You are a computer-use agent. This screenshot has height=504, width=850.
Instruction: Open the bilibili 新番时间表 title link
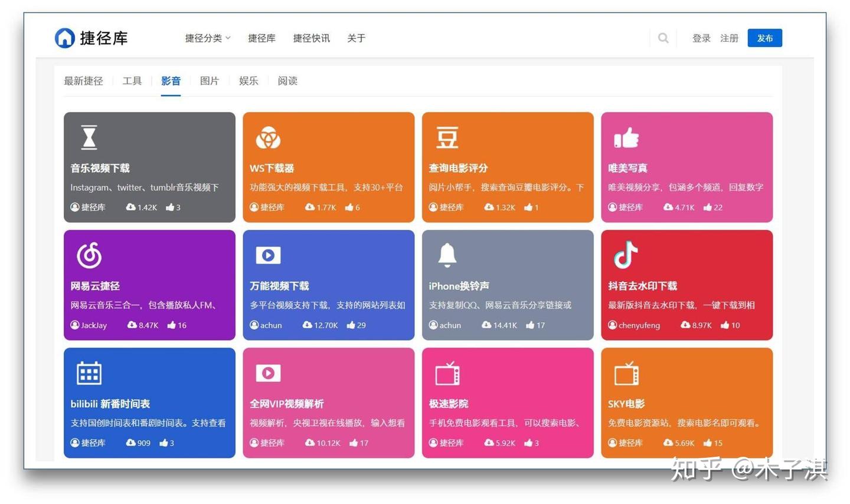coord(110,404)
